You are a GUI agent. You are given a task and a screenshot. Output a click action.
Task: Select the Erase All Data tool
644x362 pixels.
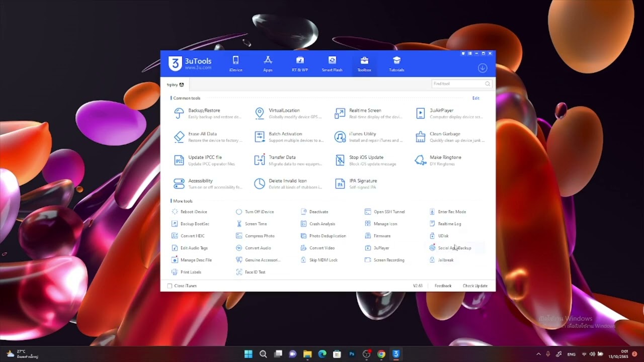coord(207,137)
